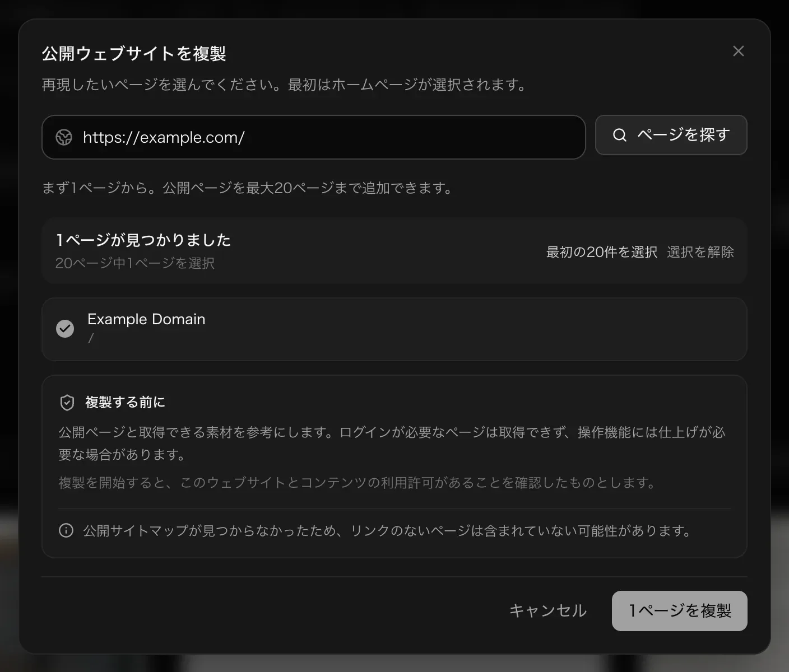Click the slash path under Example Domain
Viewport: 789px width, 672px height.
click(x=91, y=338)
